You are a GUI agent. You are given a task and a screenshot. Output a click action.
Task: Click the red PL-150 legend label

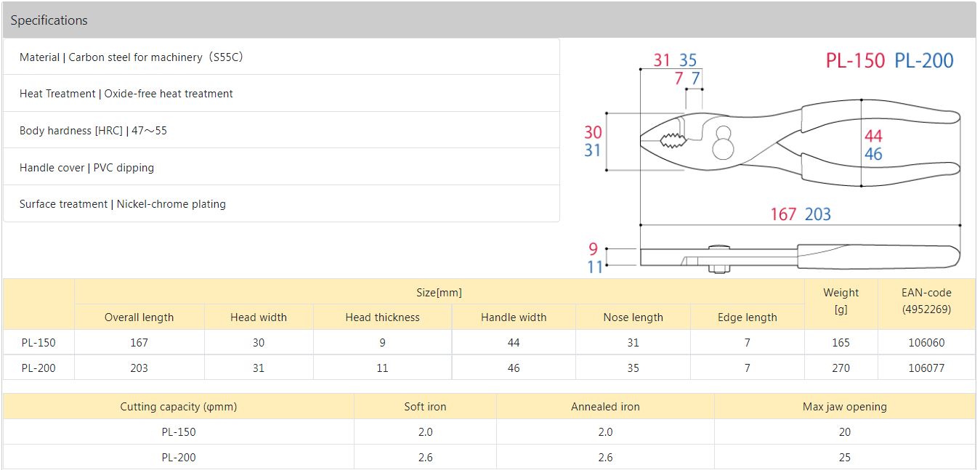click(855, 61)
